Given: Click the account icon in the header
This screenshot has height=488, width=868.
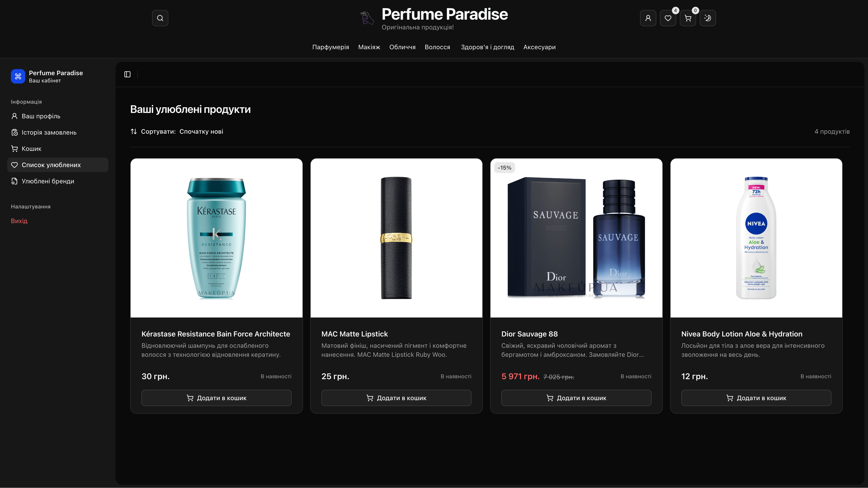Looking at the screenshot, I should click(x=648, y=18).
